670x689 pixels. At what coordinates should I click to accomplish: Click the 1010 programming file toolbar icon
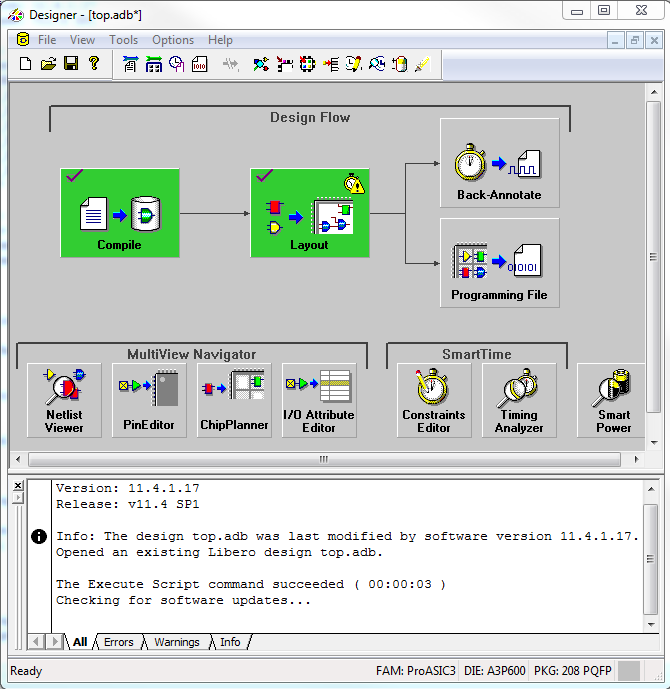(199, 65)
